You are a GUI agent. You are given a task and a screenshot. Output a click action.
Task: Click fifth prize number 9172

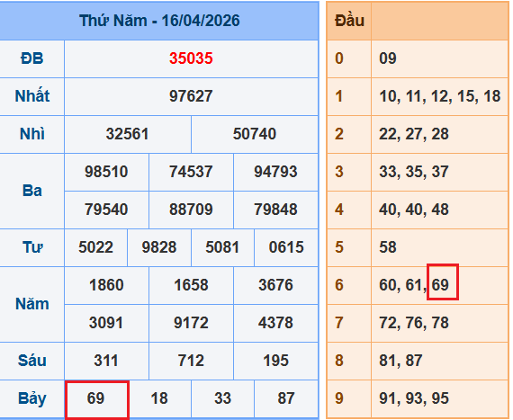pyautogui.click(x=191, y=323)
